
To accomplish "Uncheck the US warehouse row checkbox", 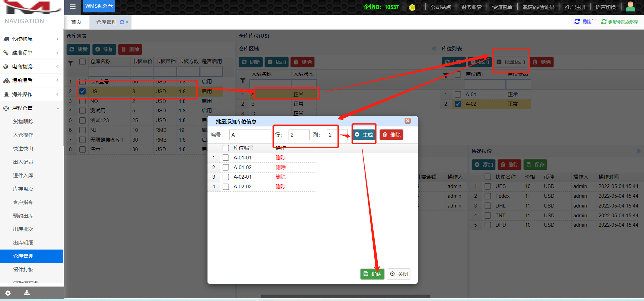I will point(82,91).
